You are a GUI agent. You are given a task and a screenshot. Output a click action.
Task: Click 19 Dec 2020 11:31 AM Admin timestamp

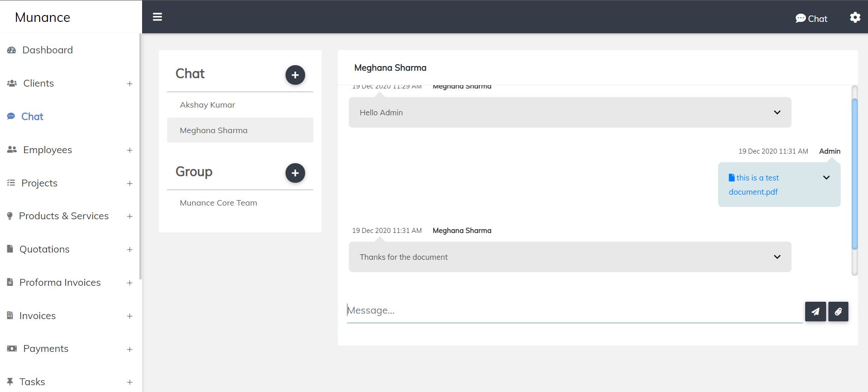pos(773,151)
